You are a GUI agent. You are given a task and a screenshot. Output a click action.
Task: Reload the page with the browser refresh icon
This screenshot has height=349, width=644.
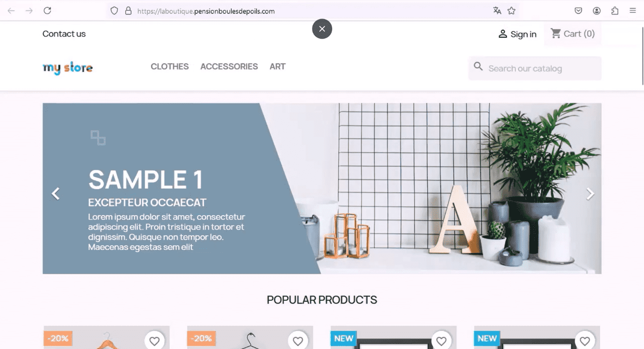click(47, 11)
